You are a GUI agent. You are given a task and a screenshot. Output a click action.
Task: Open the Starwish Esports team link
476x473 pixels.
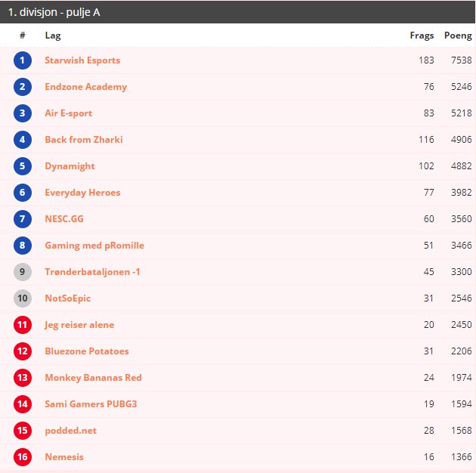(x=82, y=60)
